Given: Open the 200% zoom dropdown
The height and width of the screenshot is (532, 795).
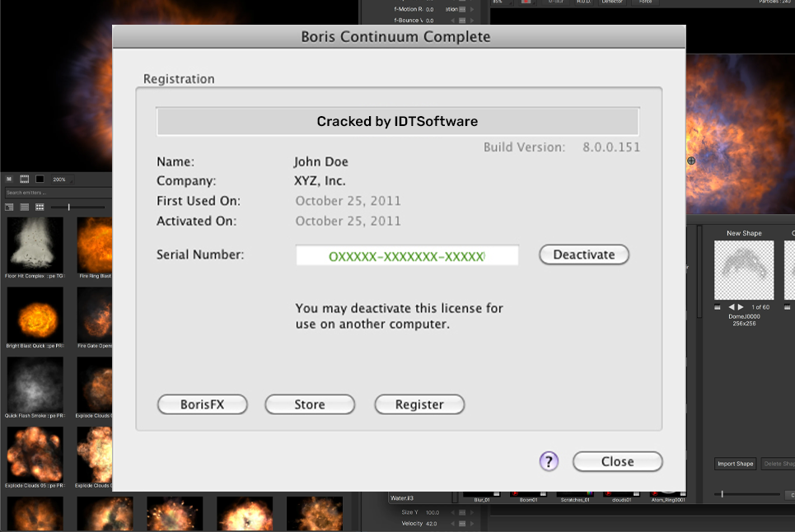Looking at the screenshot, I should tap(63, 180).
